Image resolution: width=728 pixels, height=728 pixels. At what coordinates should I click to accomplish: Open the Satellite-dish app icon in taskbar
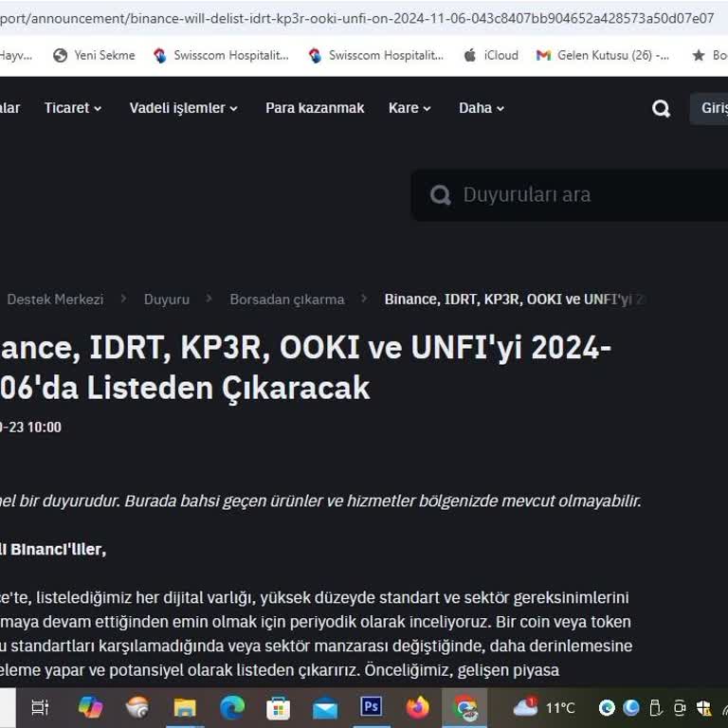(x=137, y=707)
